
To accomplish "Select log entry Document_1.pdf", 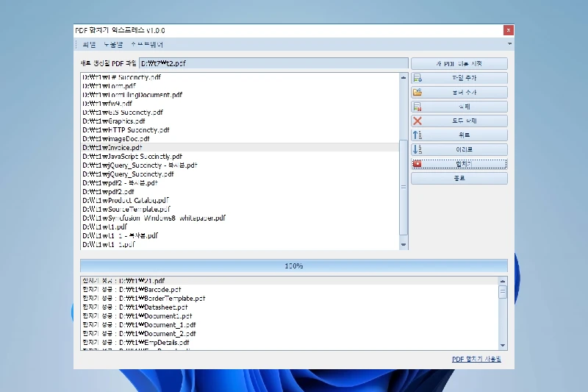I will coord(290,325).
